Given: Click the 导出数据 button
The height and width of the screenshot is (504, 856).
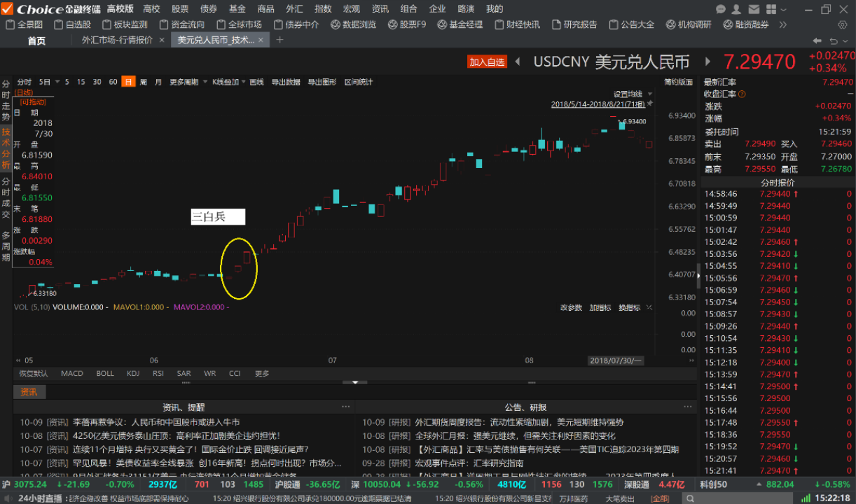Looking at the screenshot, I should click(x=285, y=82).
